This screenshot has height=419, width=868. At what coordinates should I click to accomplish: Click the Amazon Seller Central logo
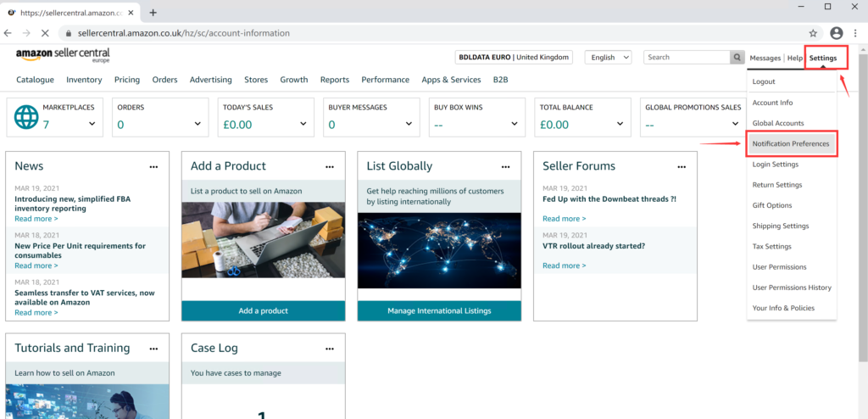(x=63, y=55)
